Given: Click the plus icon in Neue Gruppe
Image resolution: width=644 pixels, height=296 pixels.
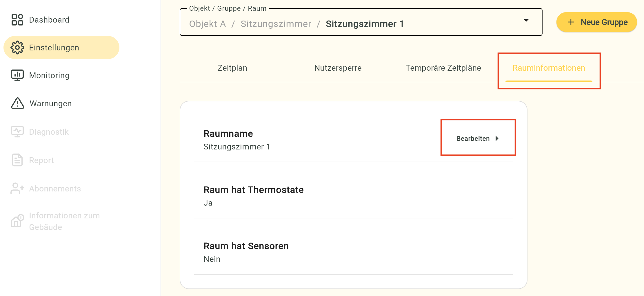Looking at the screenshot, I should 571,22.
